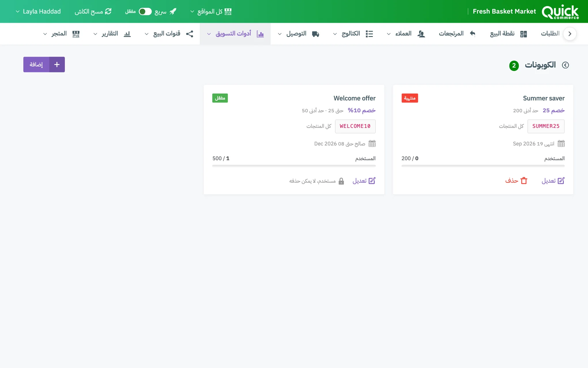Click the point-of-sale icon for نقطة البيع
This screenshot has height=368, width=588.
523,34
